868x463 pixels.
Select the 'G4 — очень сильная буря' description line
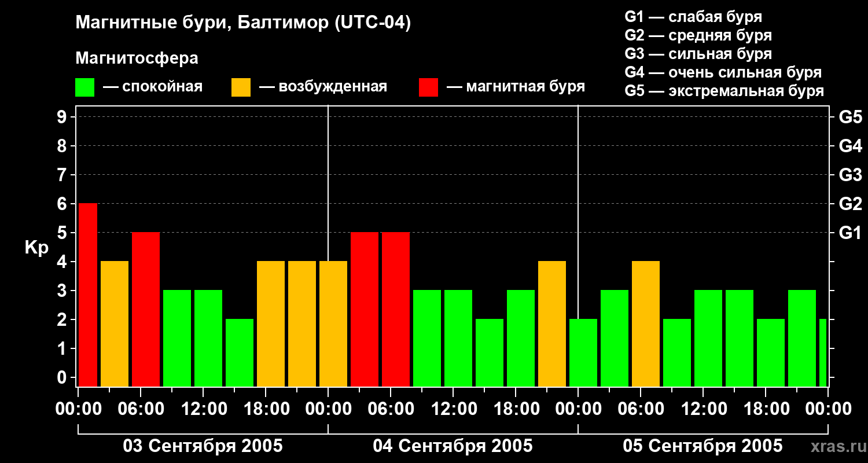[723, 72]
